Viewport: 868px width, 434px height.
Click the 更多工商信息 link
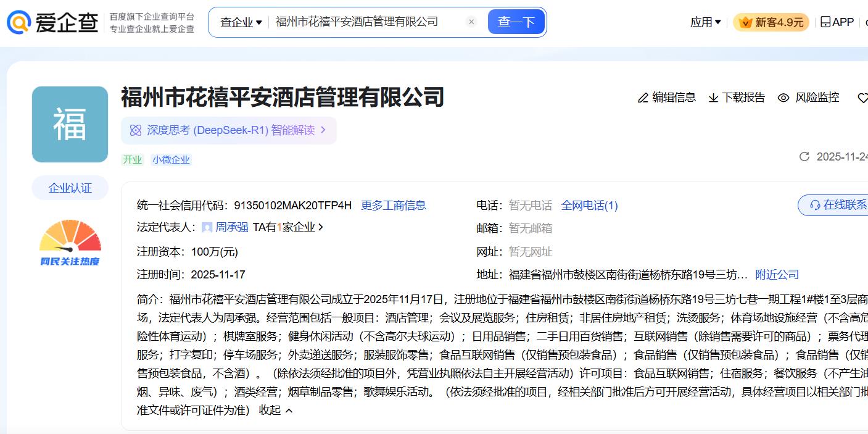tap(393, 206)
